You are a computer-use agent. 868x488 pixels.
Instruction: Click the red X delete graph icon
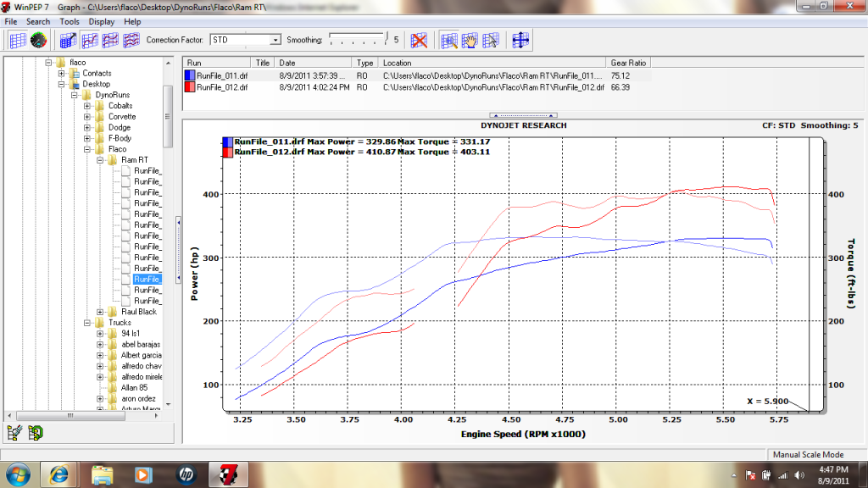(419, 40)
